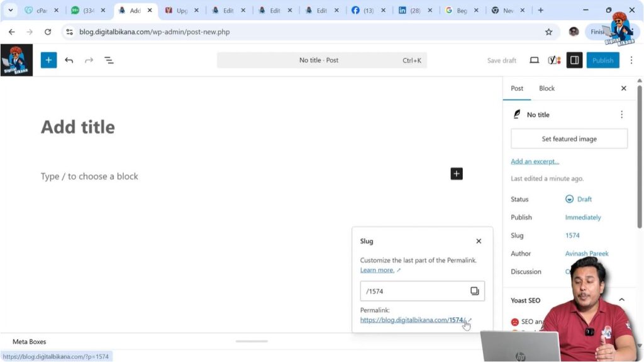Select the Post sidebar tab
The height and width of the screenshot is (362, 644).
click(x=517, y=88)
